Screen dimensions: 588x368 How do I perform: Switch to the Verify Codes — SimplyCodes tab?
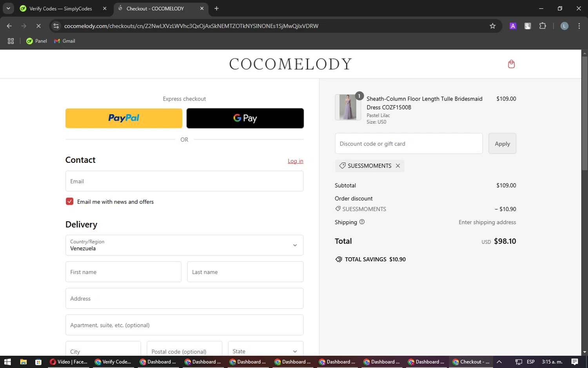tap(61, 8)
